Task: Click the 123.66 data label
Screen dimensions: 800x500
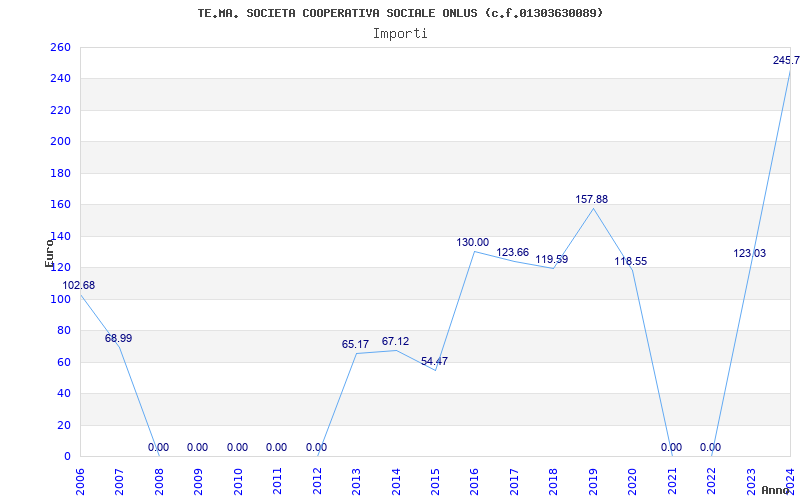Action: [512, 252]
